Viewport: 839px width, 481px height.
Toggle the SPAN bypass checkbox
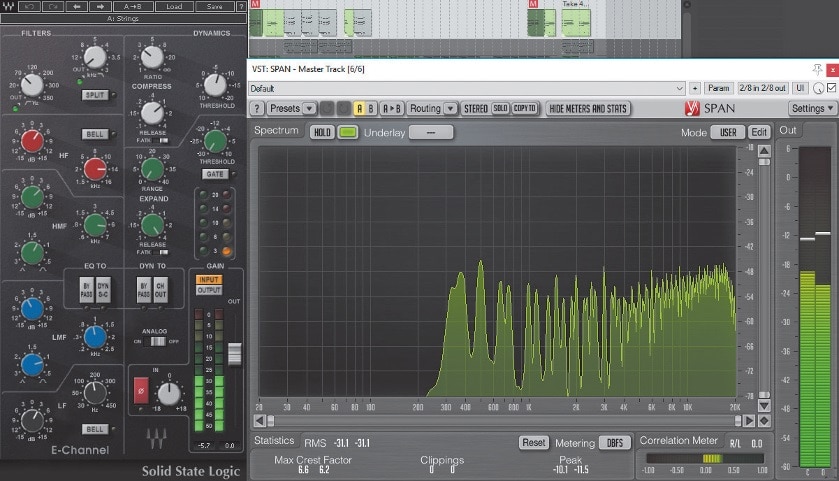point(831,88)
